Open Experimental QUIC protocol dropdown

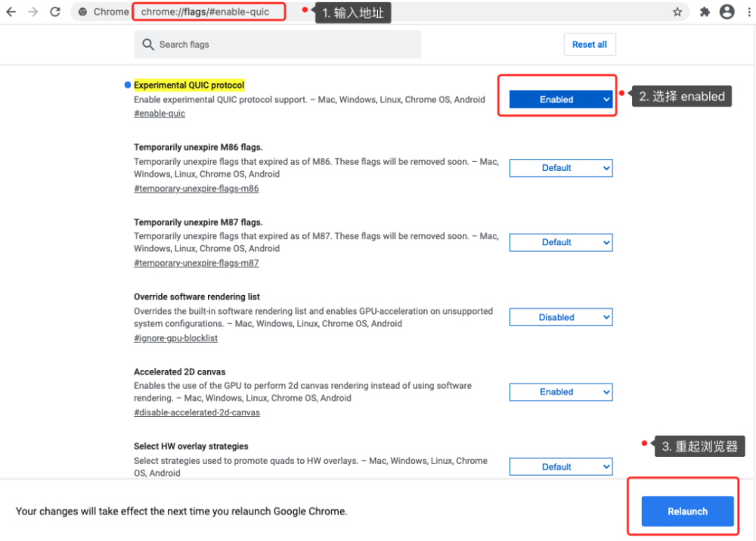561,99
